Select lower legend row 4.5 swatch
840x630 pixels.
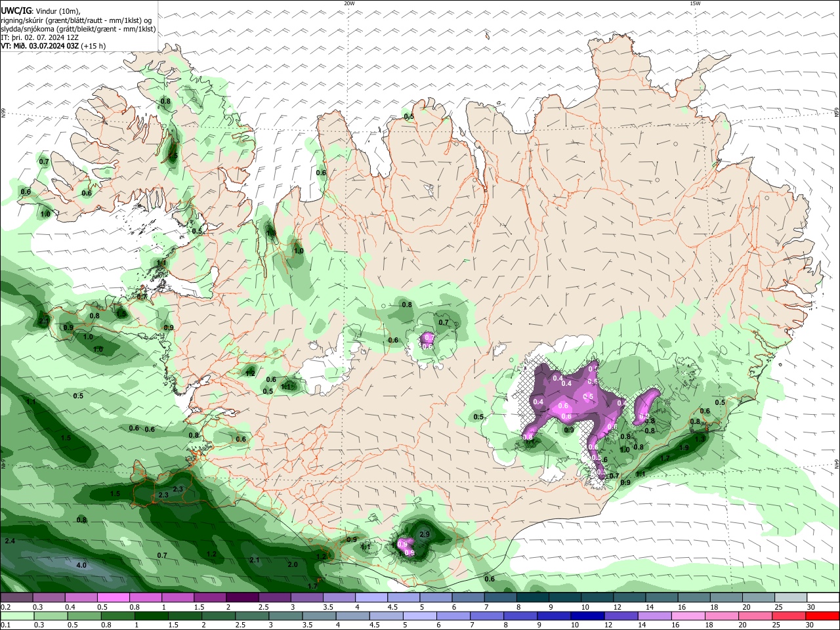coord(388,616)
